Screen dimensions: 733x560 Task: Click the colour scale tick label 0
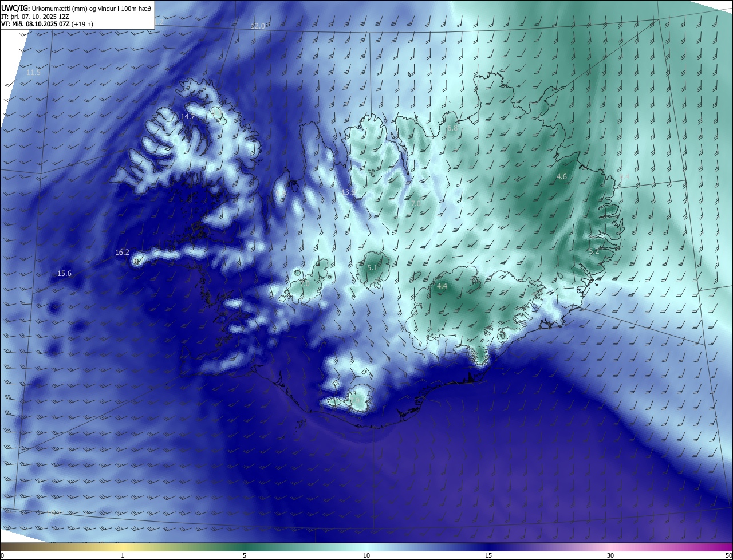pyautogui.click(x=2, y=555)
